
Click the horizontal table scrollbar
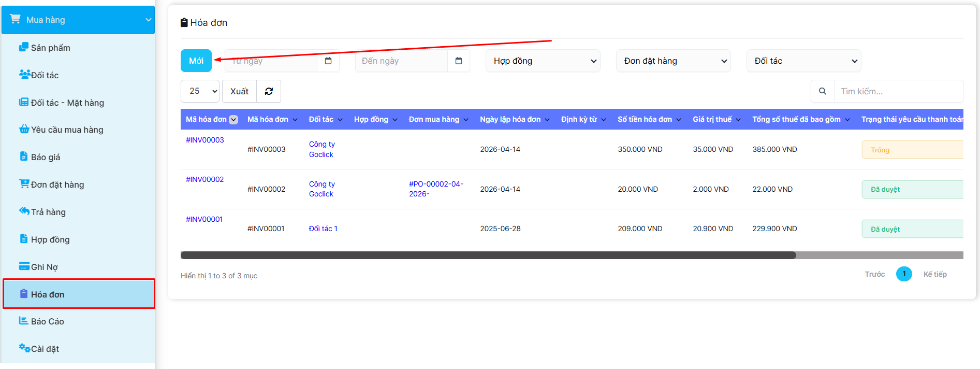tap(488, 255)
